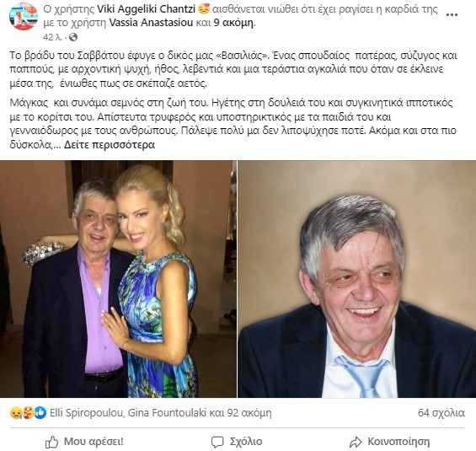
Task: Click the sad face reaction emoji
Action: (x=15, y=413)
